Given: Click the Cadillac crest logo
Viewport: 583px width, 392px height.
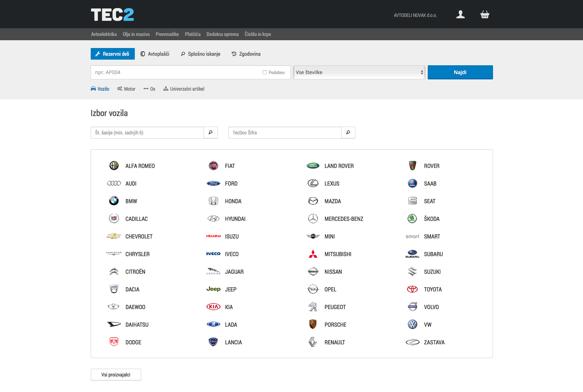Looking at the screenshot, I should (x=114, y=218).
